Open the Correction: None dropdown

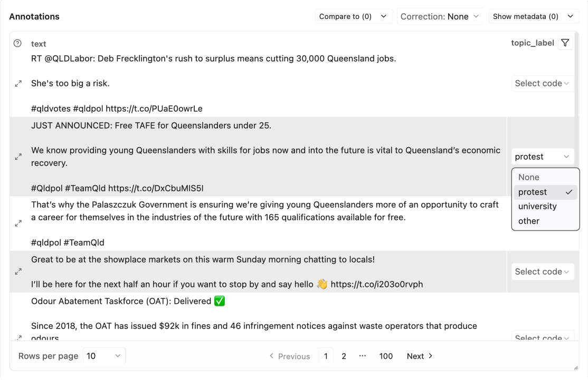pyautogui.click(x=440, y=16)
